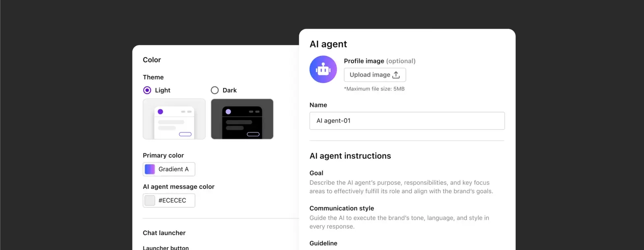Click the Chat launcher section heading
The height and width of the screenshot is (250, 644).
[x=164, y=233]
